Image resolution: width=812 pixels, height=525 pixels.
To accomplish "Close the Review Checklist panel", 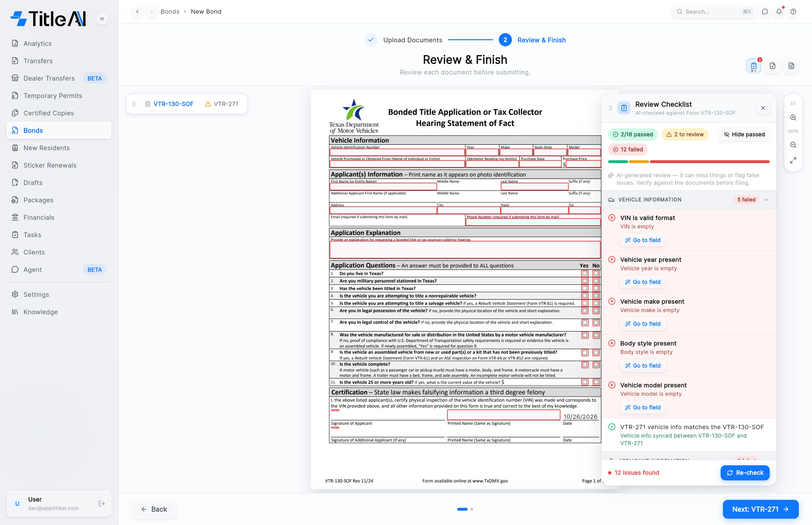I will click(763, 108).
